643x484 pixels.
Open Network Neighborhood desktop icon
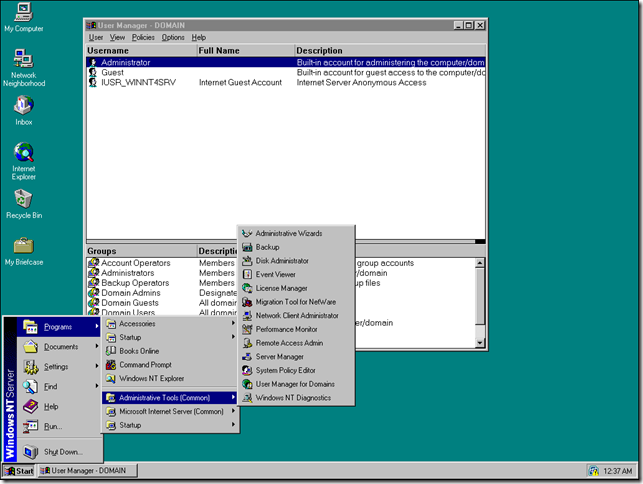tap(23, 68)
